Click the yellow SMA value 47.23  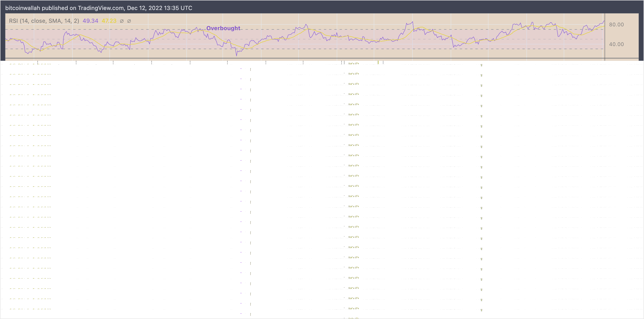click(x=109, y=21)
